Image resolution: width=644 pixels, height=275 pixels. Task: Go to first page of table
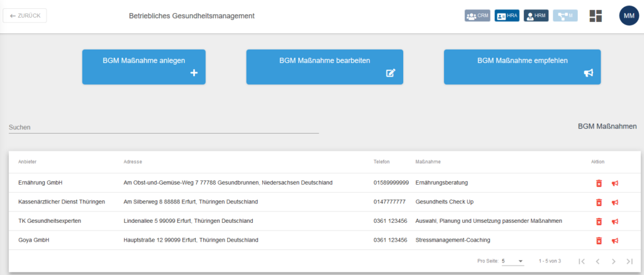tap(582, 261)
